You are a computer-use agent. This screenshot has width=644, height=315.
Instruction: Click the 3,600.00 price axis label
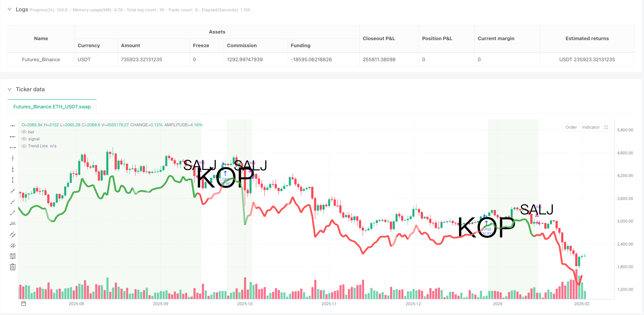click(625, 198)
